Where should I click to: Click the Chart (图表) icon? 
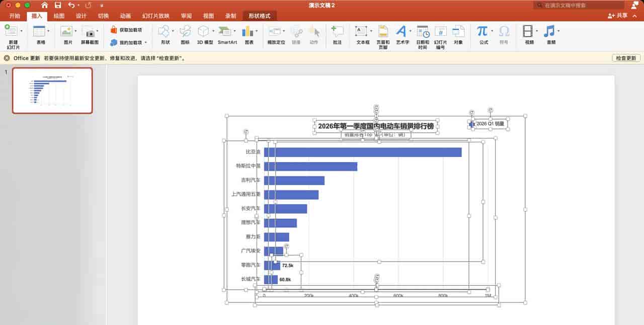pos(247,31)
